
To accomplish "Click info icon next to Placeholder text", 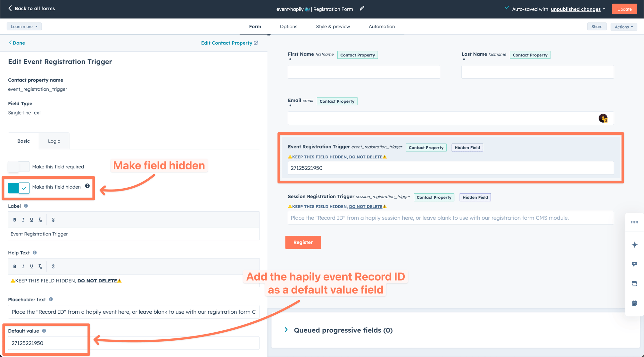I will tap(51, 299).
